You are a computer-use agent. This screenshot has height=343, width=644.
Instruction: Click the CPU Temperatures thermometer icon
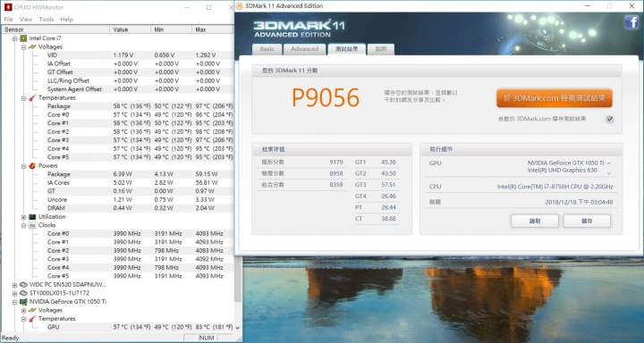[x=32, y=97]
